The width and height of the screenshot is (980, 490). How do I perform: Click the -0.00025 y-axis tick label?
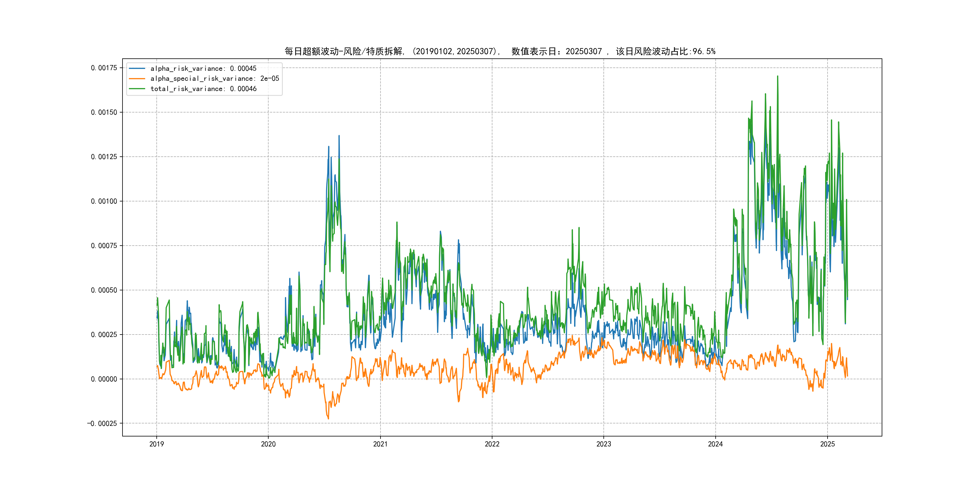tap(102, 423)
